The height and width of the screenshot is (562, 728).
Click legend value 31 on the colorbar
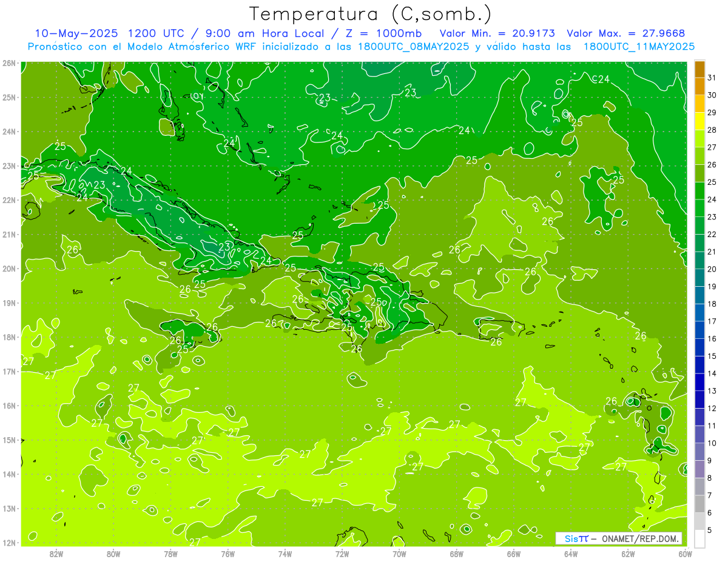pos(712,78)
